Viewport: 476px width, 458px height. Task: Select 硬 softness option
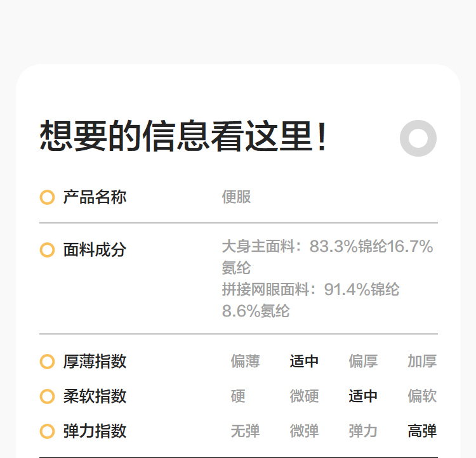coord(238,396)
